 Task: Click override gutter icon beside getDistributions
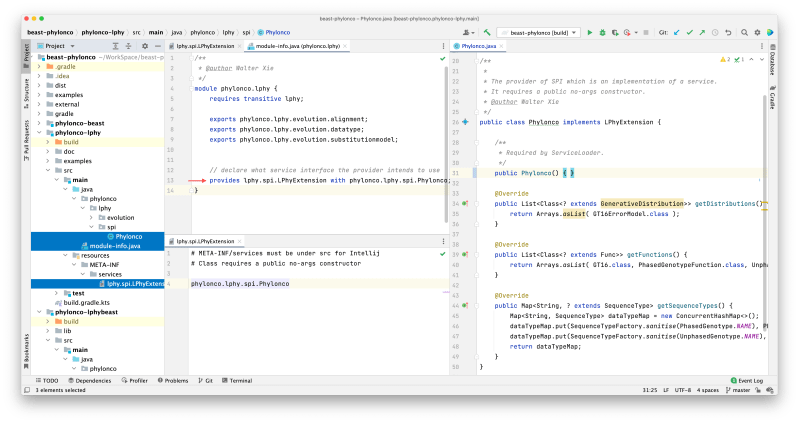coord(465,203)
